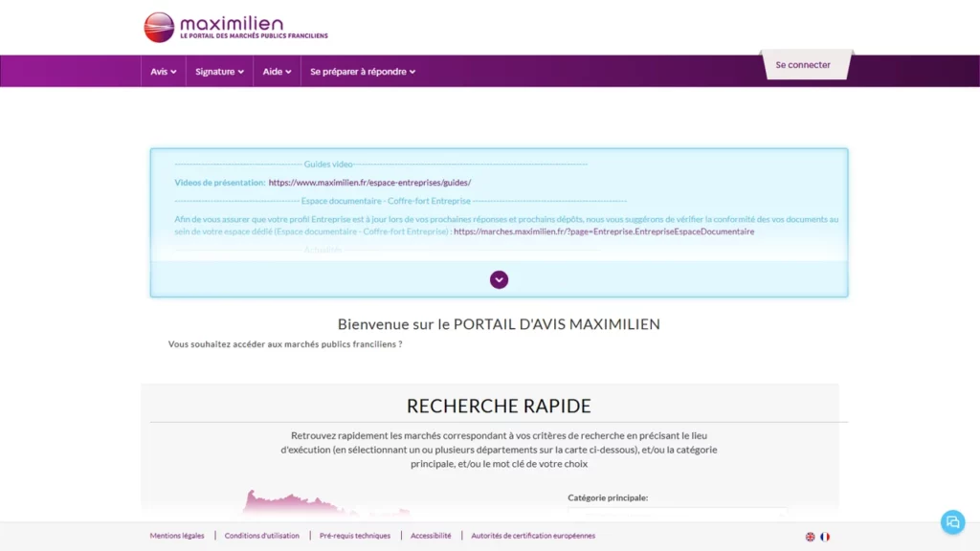Open Autorités de certification européennes link

533,536
